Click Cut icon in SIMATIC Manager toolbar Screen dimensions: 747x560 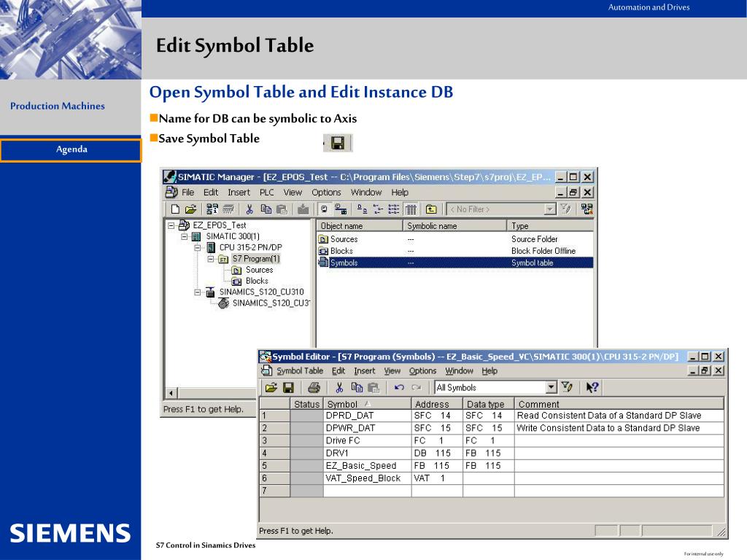[x=249, y=209]
